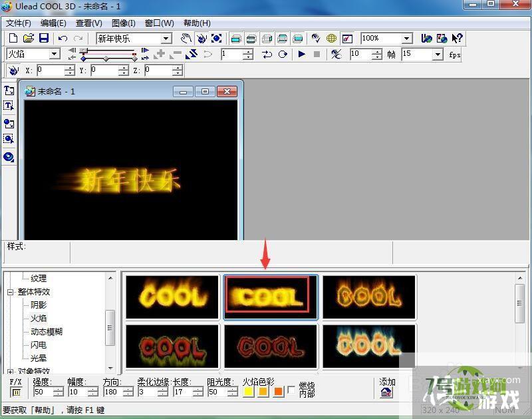Stop the animation playback

(317, 55)
